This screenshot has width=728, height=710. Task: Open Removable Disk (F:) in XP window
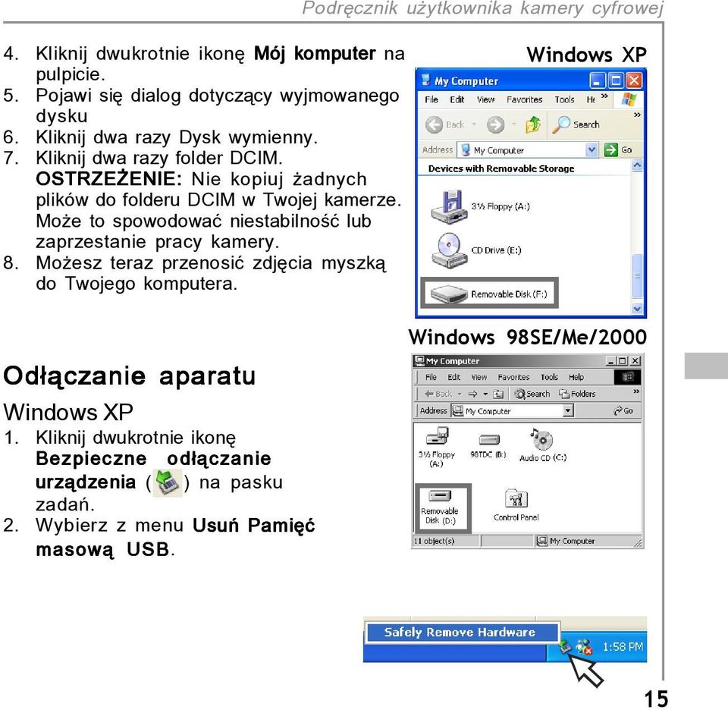[489, 294]
